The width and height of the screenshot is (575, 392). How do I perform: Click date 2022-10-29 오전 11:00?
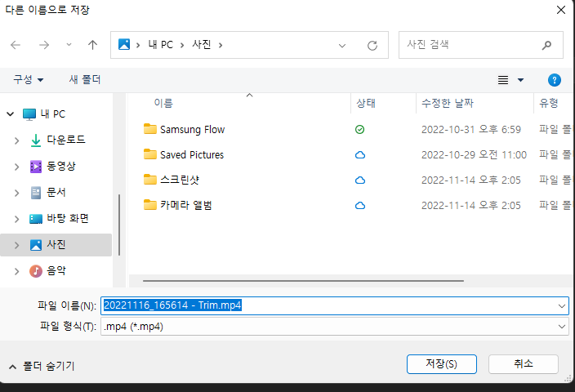(474, 154)
